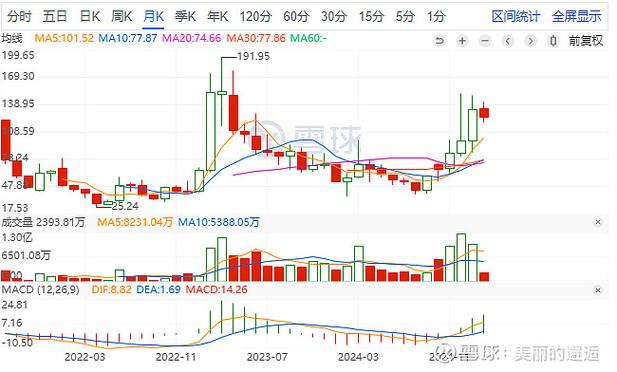Close the MACD indicator panel

click(598, 290)
